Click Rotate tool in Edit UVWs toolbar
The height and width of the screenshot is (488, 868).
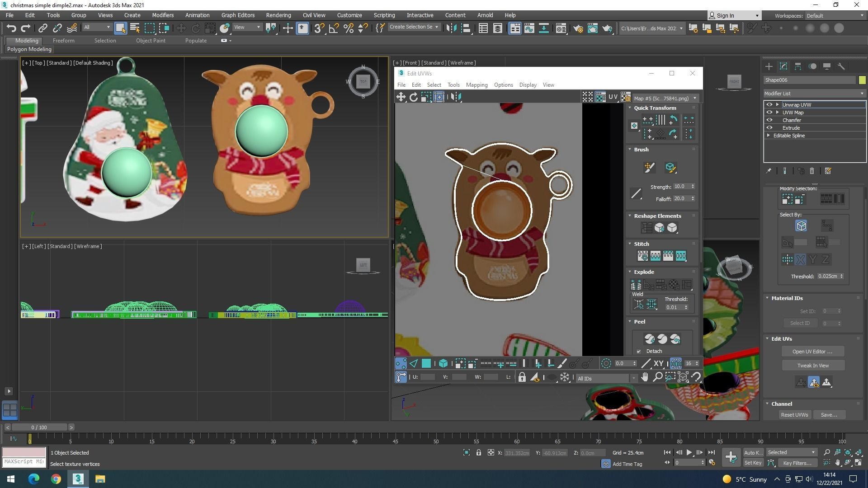413,97
